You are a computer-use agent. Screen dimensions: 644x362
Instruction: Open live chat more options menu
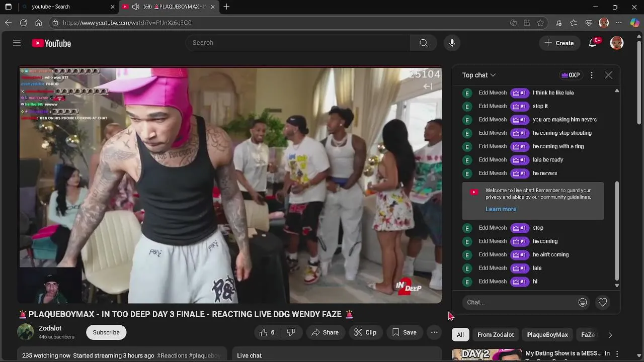[x=592, y=75]
